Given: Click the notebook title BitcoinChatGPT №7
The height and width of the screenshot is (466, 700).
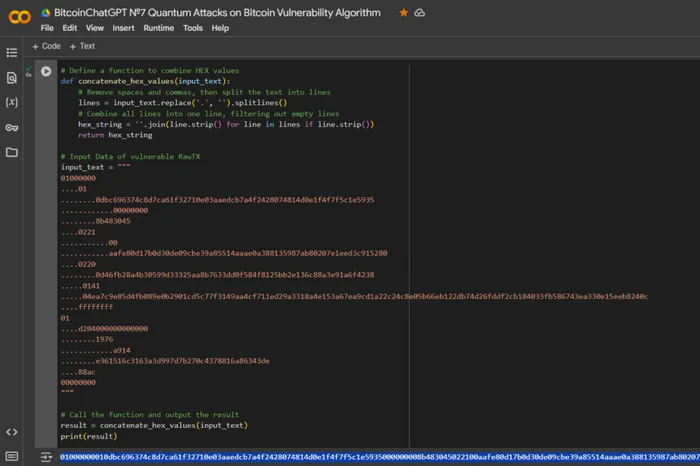Looking at the screenshot, I should [x=217, y=13].
